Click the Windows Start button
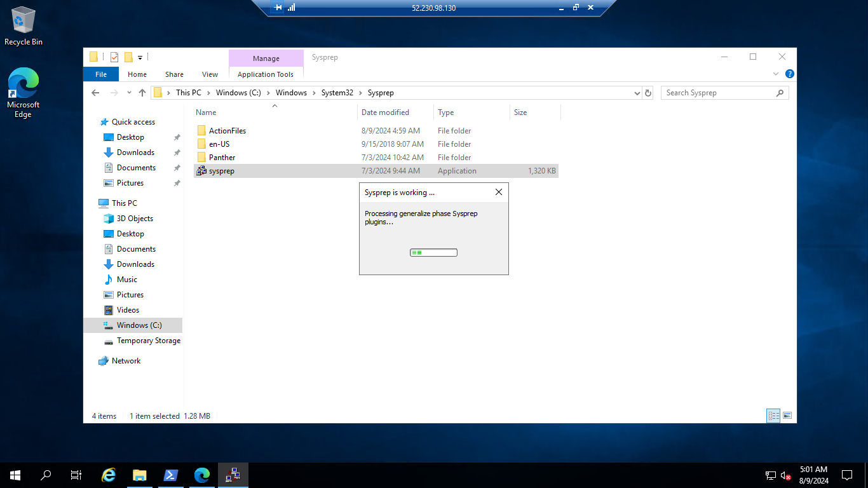This screenshot has width=868, height=488. [15, 475]
